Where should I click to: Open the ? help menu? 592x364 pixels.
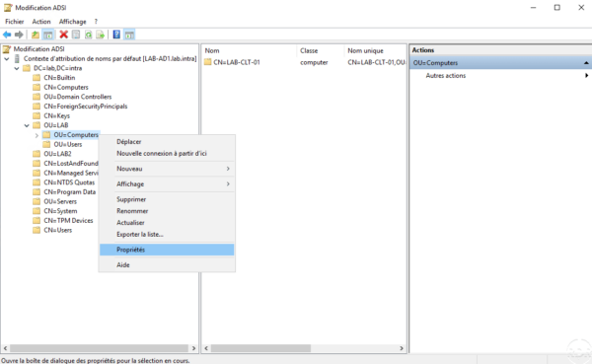(x=96, y=22)
